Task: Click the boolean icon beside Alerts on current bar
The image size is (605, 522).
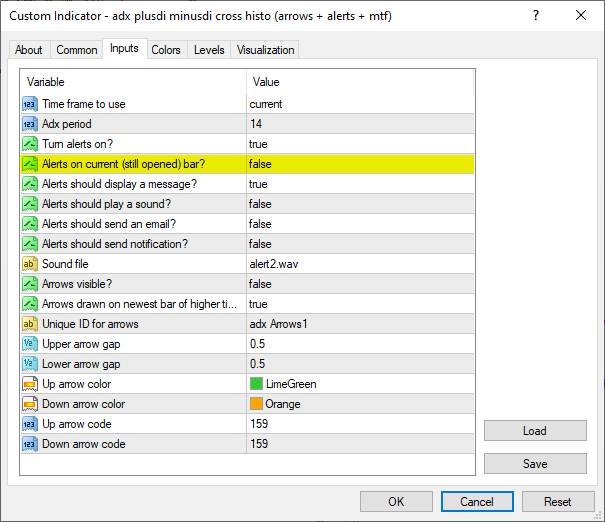Action: tap(30, 164)
